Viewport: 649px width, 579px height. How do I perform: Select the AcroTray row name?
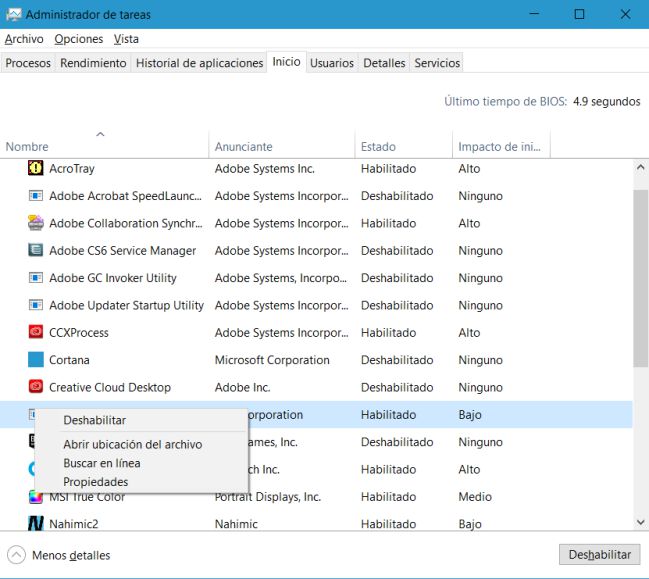[x=72, y=168]
